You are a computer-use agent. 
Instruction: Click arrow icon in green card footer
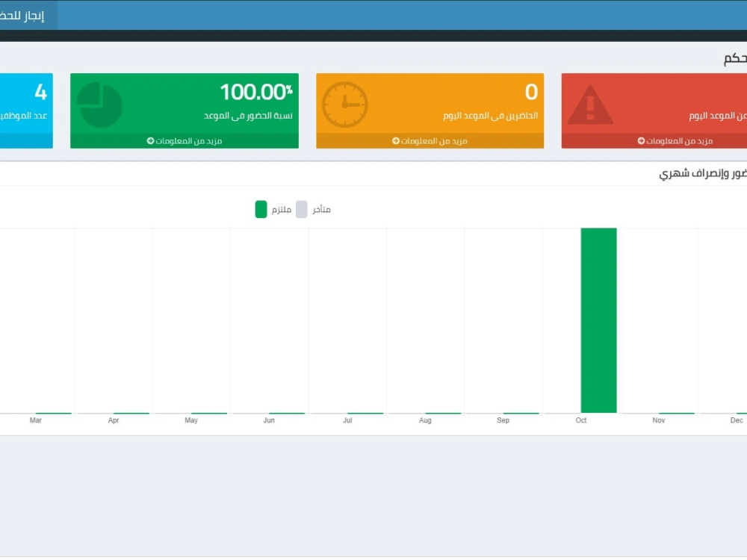coord(151,141)
